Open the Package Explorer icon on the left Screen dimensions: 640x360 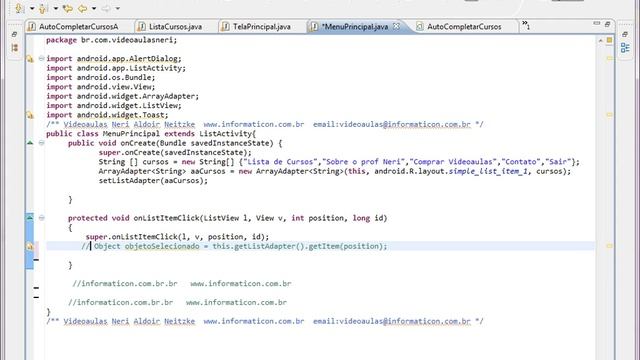[x=15, y=48]
